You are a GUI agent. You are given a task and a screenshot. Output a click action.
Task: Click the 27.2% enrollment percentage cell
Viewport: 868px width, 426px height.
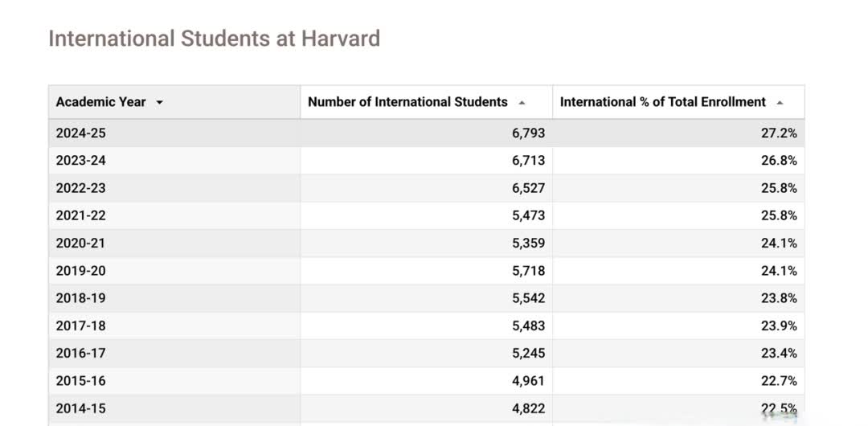pos(678,133)
